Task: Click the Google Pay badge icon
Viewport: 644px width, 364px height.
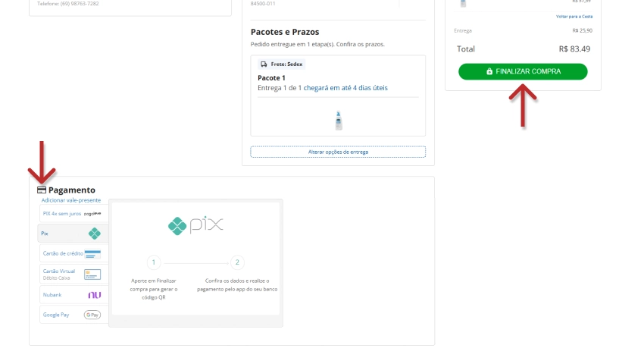Action: pyautogui.click(x=92, y=315)
